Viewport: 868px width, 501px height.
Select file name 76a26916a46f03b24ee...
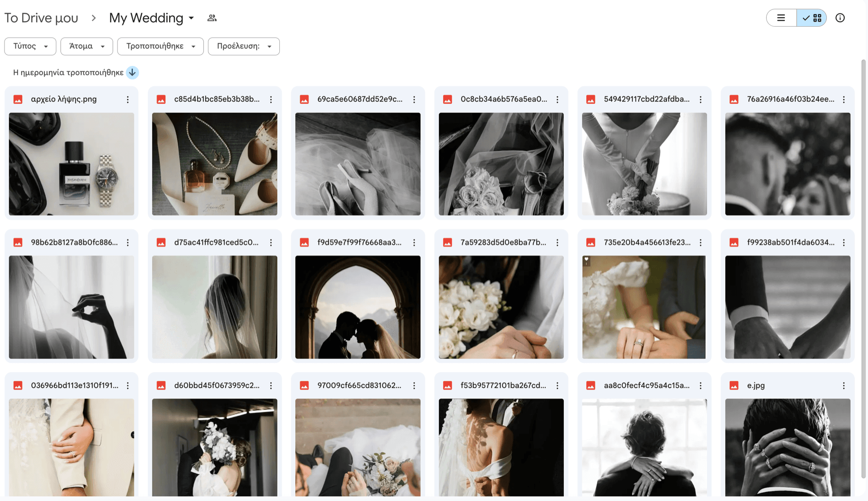pos(791,99)
